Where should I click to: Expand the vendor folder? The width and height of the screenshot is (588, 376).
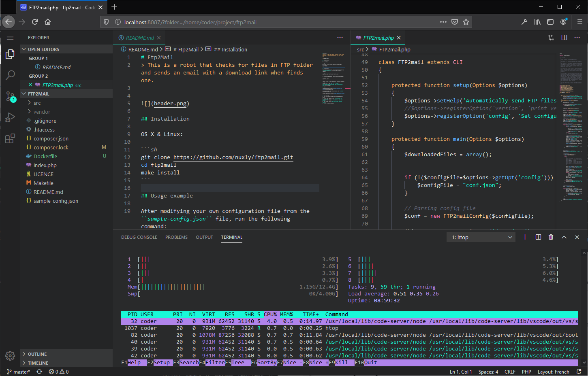66,112
